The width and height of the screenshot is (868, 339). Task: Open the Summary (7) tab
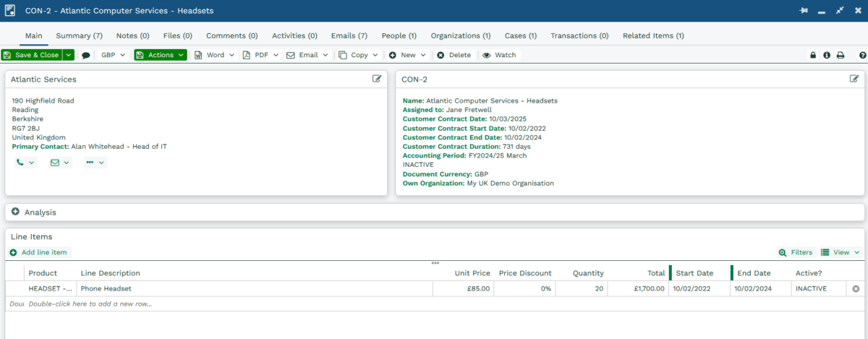coord(79,35)
